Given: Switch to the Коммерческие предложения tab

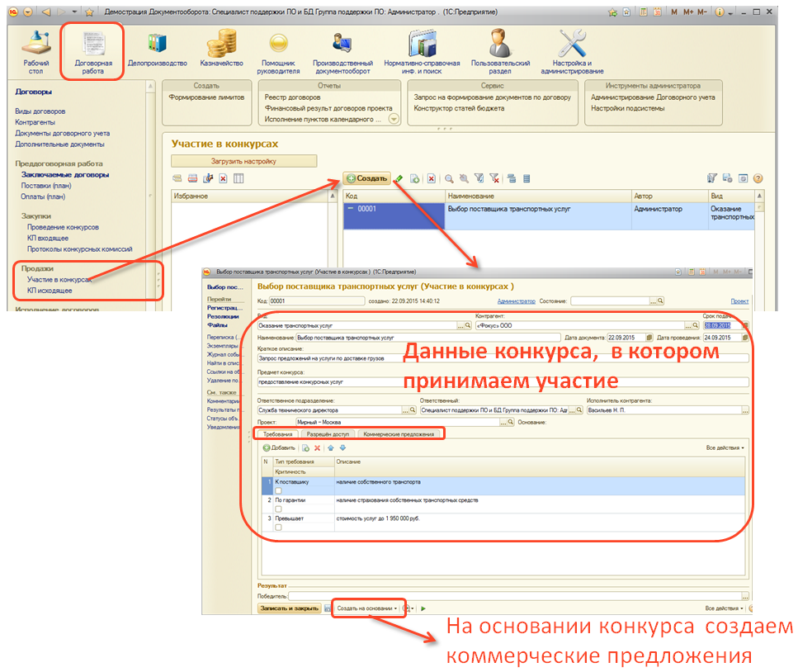Looking at the screenshot, I should click(400, 433).
